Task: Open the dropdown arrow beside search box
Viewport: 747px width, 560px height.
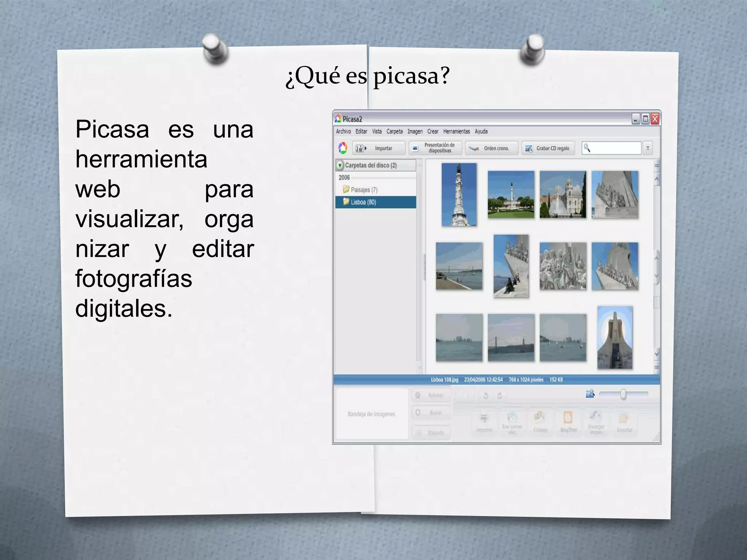Action: click(648, 148)
